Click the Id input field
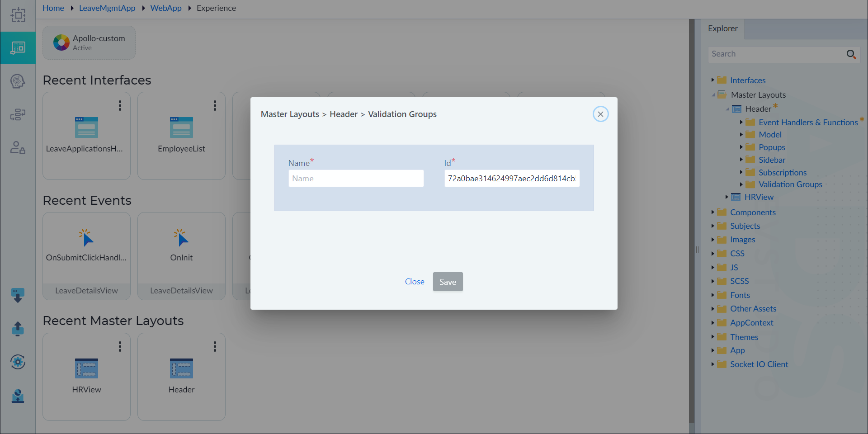 [x=512, y=179]
